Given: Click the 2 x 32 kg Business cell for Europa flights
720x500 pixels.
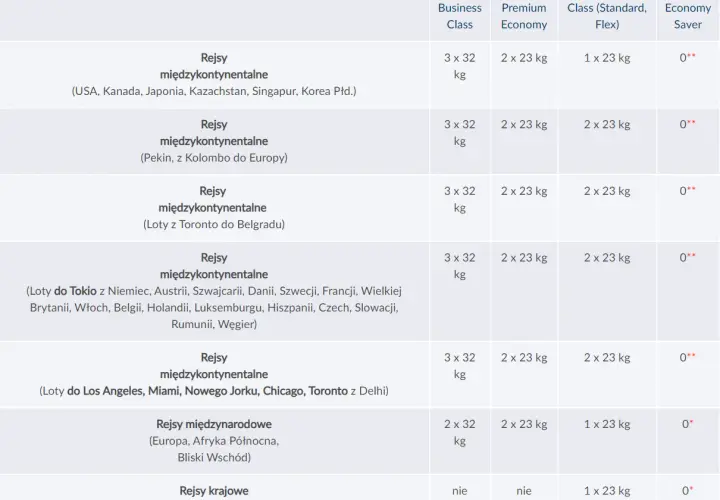Looking at the screenshot, I should pyautogui.click(x=460, y=433).
